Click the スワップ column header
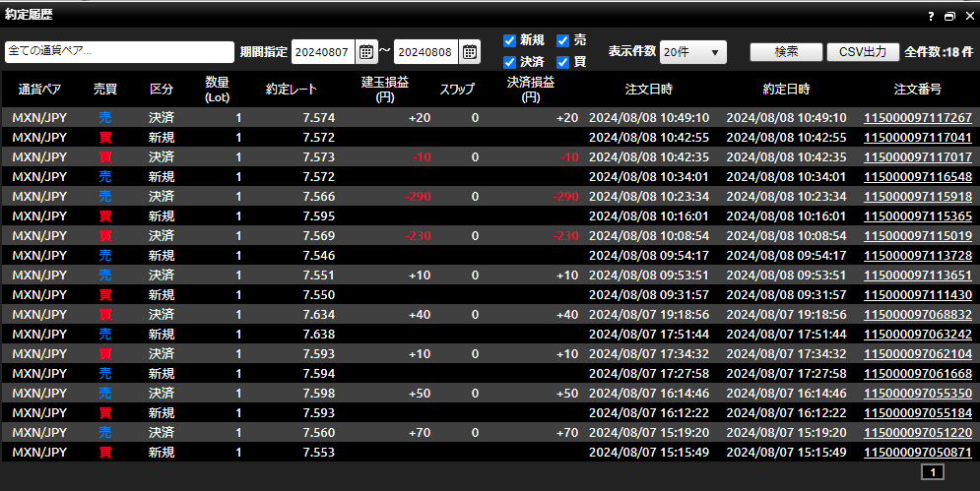Viewport: 980px width, 491px height. pos(457,90)
